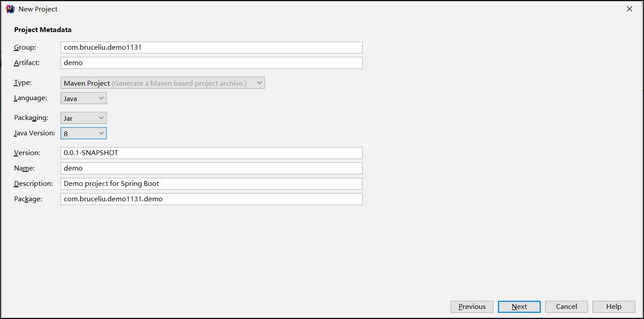Open the Packaging dropdown showing Jar
This screenshot has height=319, width=644.
coord(84,118)
